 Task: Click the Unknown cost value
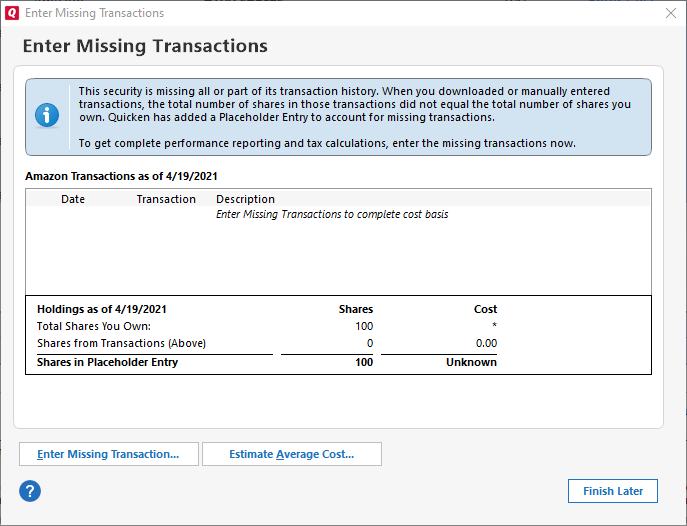point(471,362)
